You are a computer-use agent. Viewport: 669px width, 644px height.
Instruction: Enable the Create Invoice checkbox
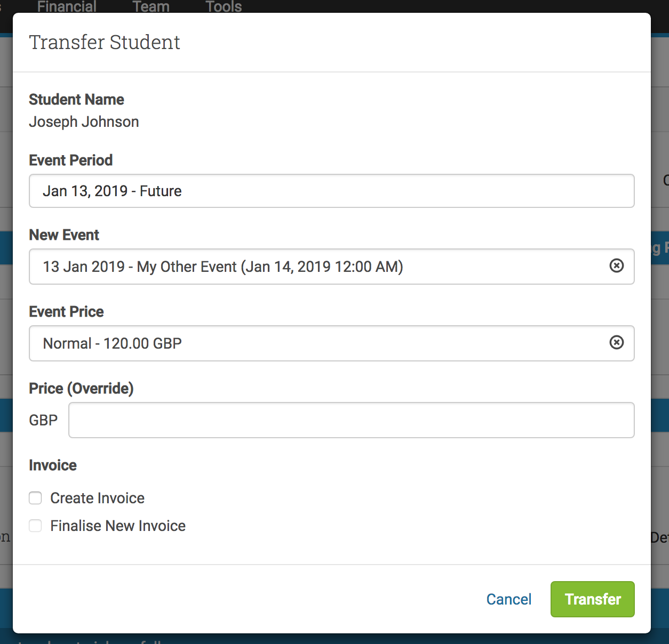click(x=35, y=498)
